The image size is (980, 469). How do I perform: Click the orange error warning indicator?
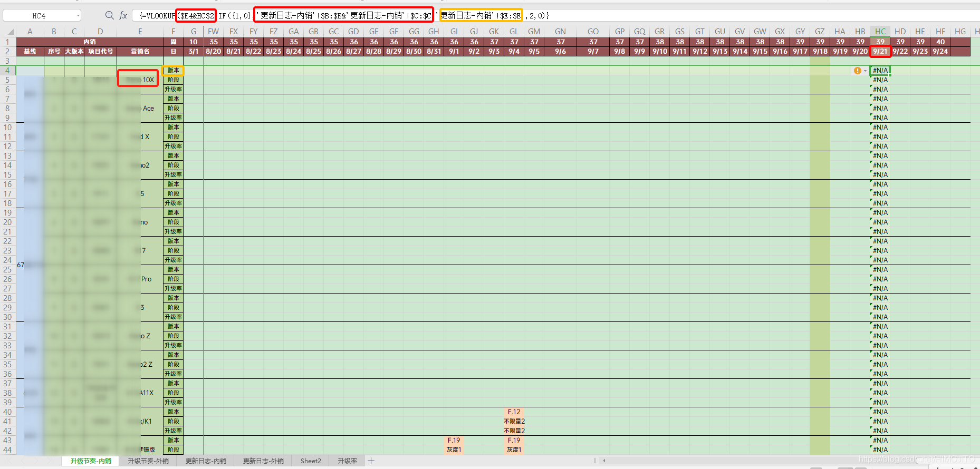pyautogui.click(x=858, y=71)
